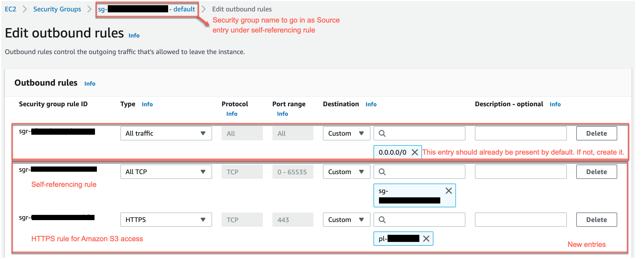Click search icon in All TCP destination field
Image resolution: width=644 pixels, height=259 pixels.
click(x=382, y=172)
